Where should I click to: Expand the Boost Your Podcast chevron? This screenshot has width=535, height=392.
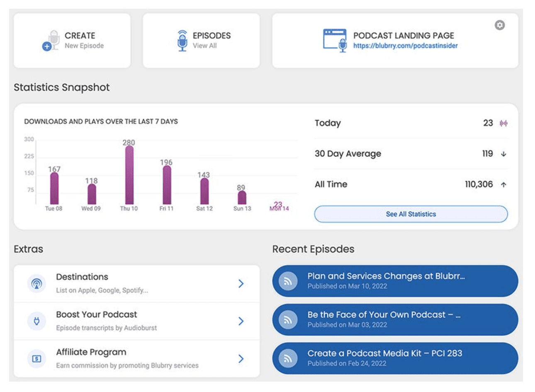point(241,321)
